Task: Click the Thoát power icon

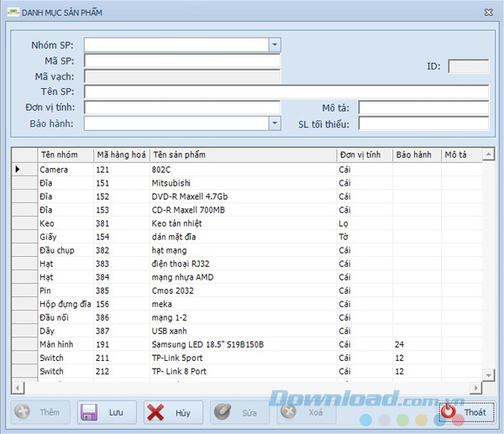Action: [x=450, y=411]
